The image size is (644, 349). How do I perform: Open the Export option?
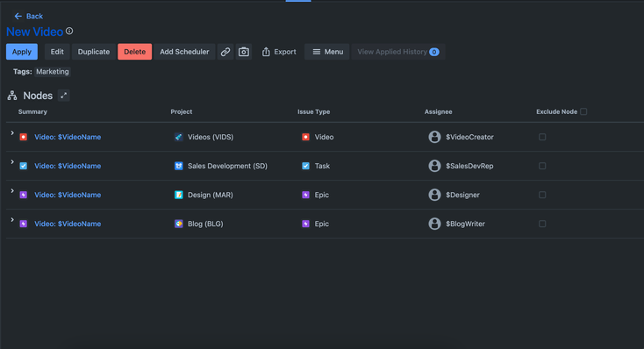tap(278, 52)
